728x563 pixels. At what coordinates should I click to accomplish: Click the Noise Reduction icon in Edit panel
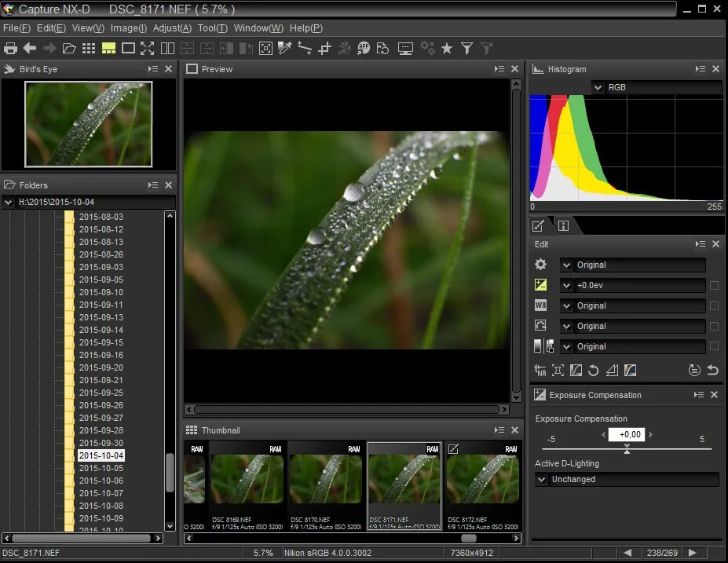(540, 370)
